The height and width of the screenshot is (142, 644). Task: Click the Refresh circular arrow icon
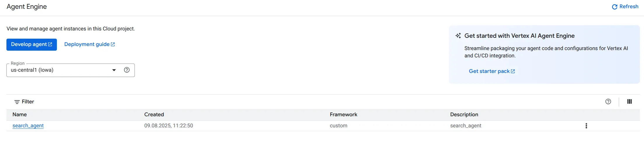click(x=615, y=7)
